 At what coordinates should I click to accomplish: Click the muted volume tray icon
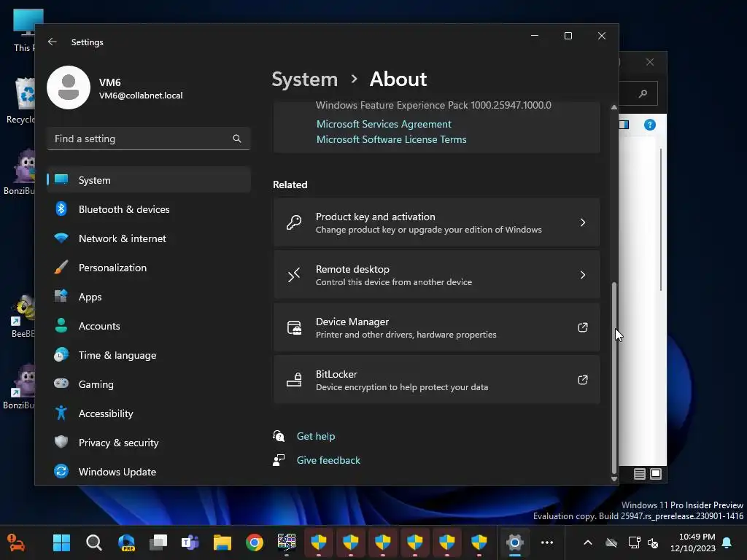tap(653, 542)
